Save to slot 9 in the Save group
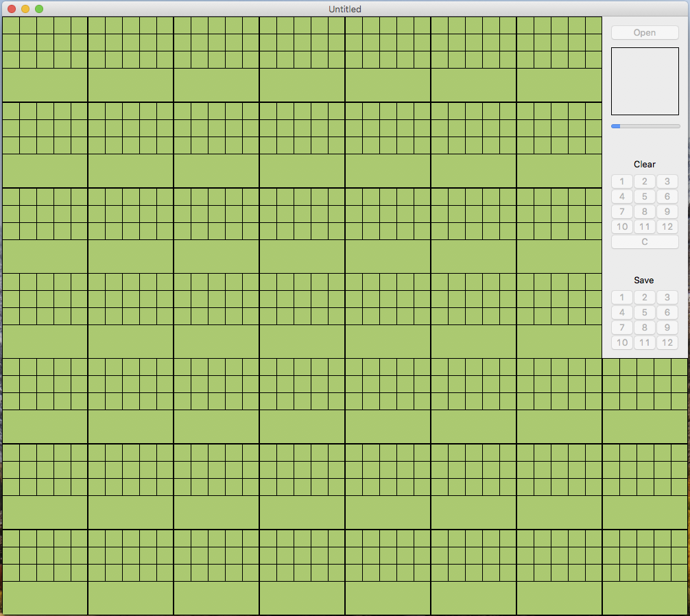 [x=667, y=327]
